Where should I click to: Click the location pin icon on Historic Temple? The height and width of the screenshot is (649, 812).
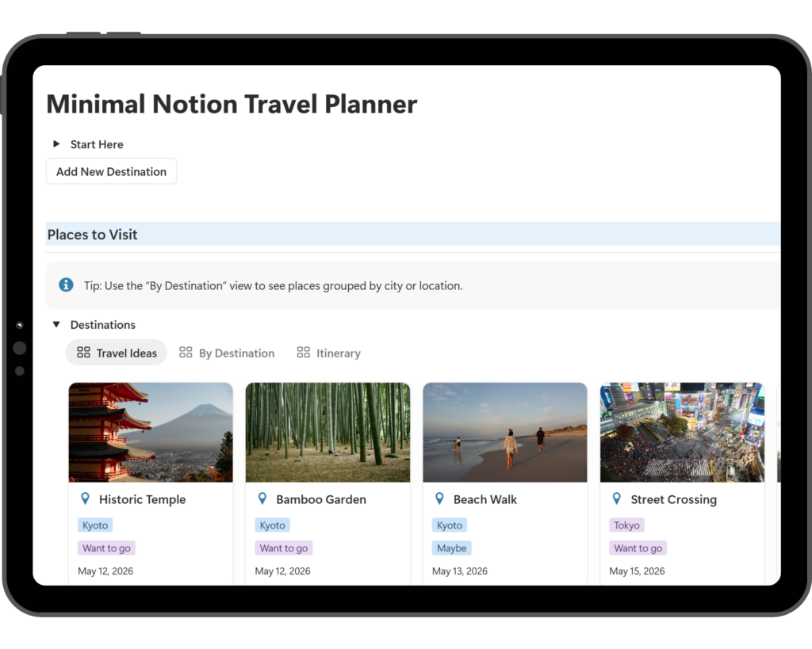coord(85,498)
